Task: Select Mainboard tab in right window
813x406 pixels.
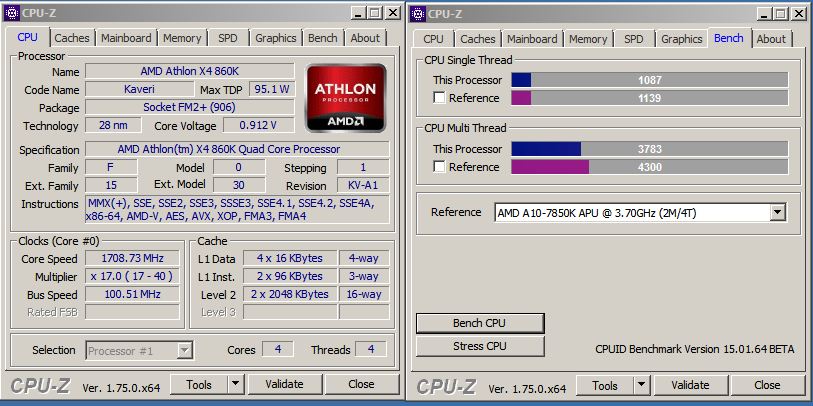Action: (x=532, y=39)
